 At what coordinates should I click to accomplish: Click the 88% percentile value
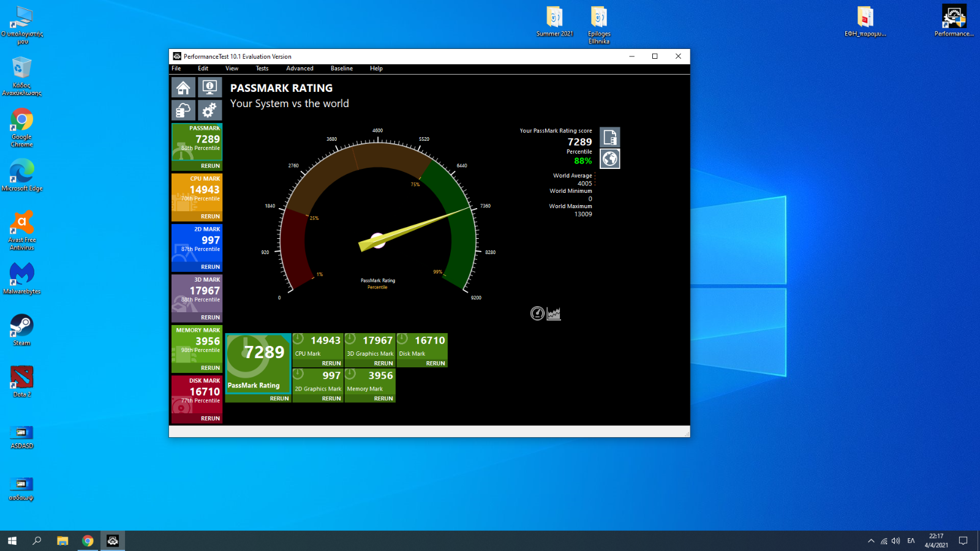point(582,161)
